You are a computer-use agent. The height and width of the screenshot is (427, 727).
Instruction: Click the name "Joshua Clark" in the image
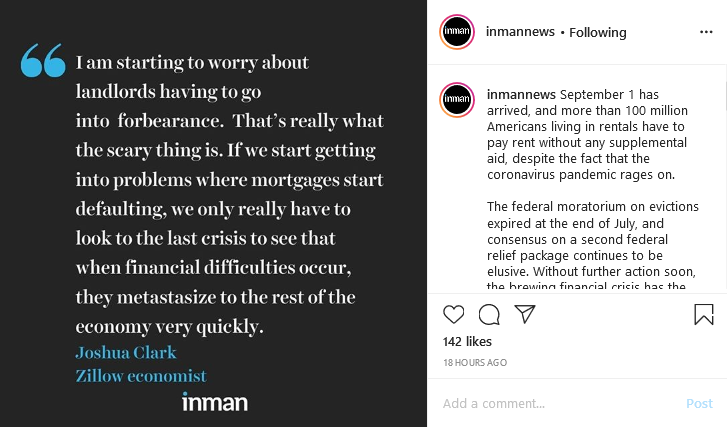pyautogui.click(x=125, y=352)
